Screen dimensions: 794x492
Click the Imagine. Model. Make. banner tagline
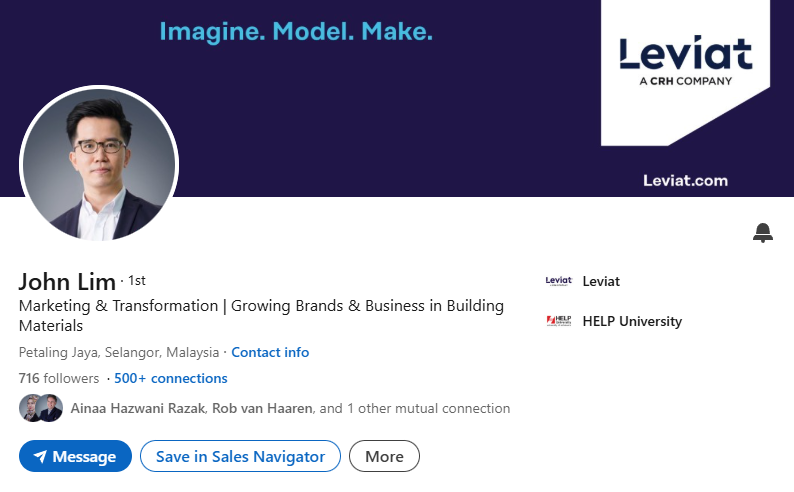coord(296,31)
